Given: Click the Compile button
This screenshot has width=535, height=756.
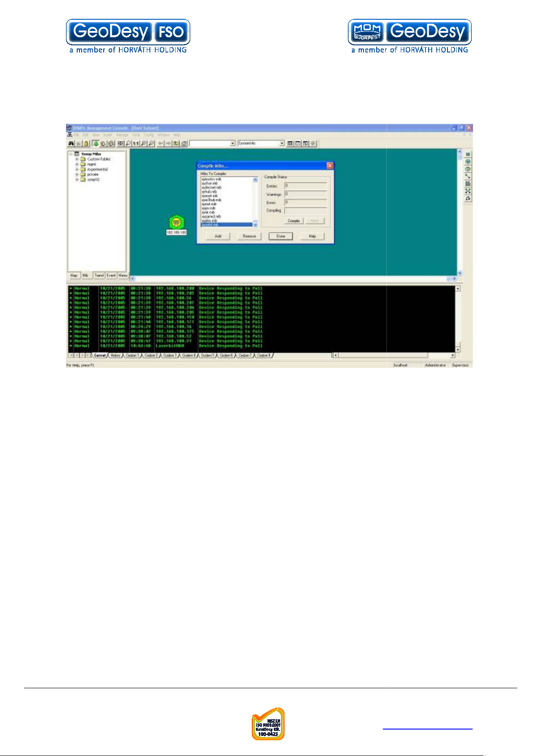Looking at the screenshot, I should (294, 221).
